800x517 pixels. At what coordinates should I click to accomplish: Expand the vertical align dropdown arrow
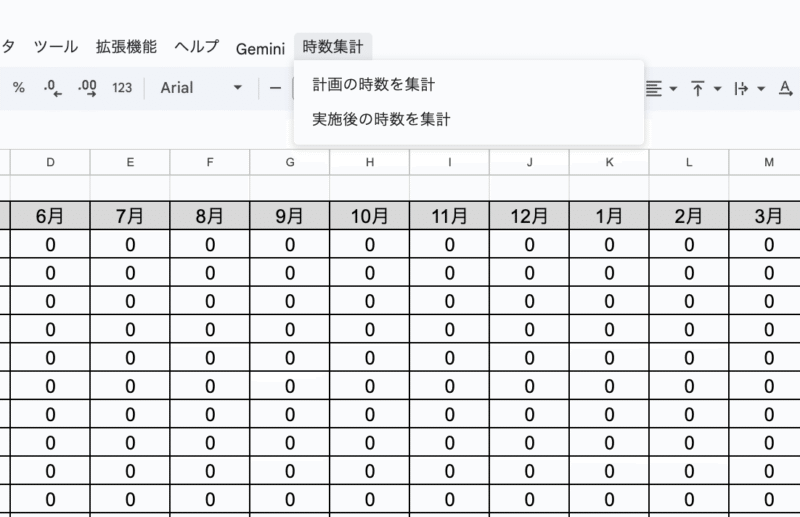pos(717,88)
